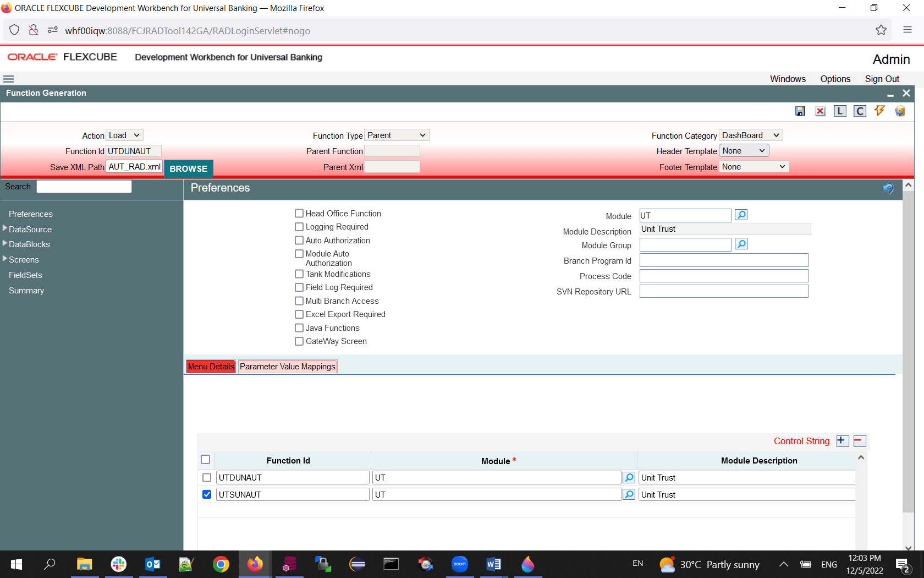This screenshot has height=578, width=924.
Task: Open the Windows menu
Action: point(788,79)
